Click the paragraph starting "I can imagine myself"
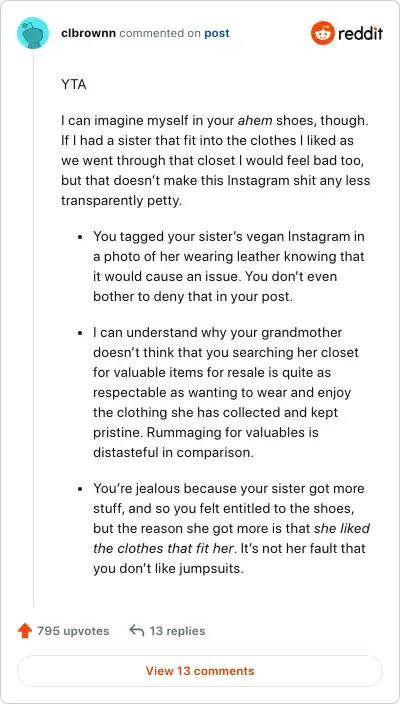This screenshot has height=704, width=400. click(215, 161)
